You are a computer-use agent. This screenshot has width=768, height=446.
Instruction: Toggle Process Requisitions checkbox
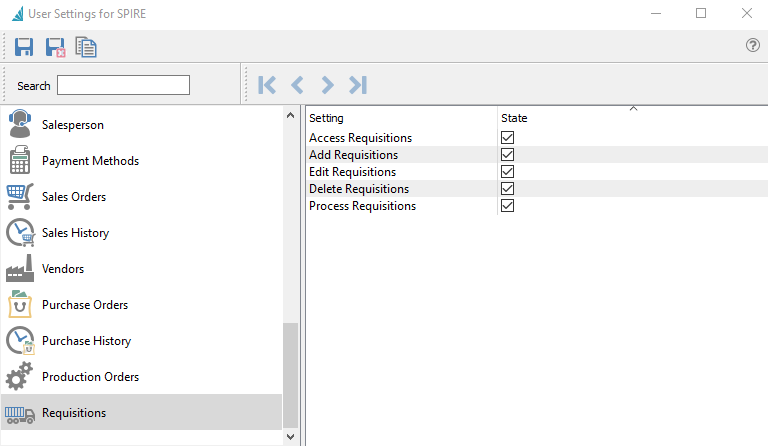coord(507,206)
